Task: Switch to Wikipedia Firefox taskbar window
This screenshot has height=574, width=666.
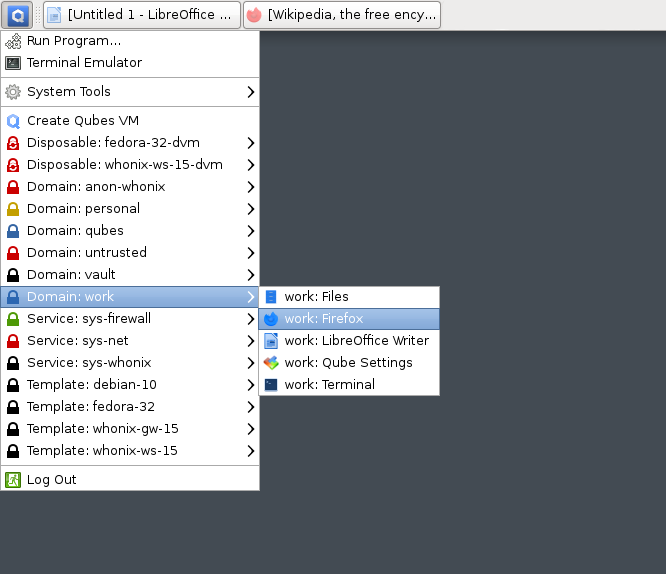Action: point(342,15)
